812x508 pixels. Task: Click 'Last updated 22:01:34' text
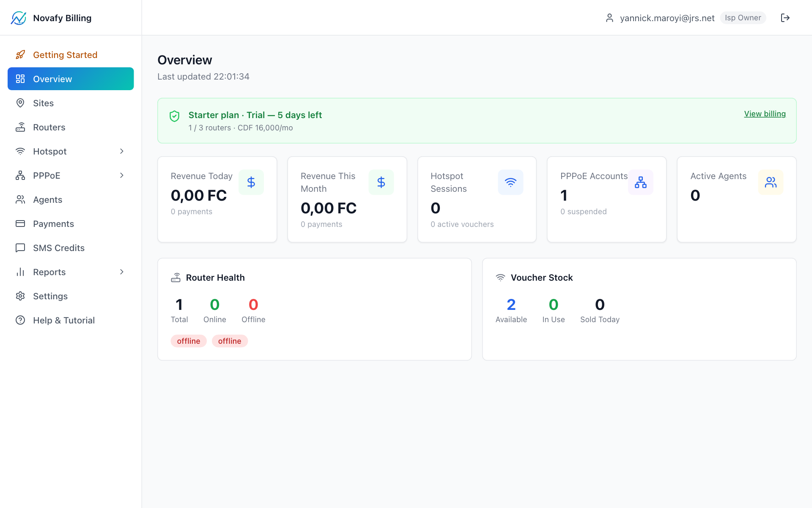[203, 77]
